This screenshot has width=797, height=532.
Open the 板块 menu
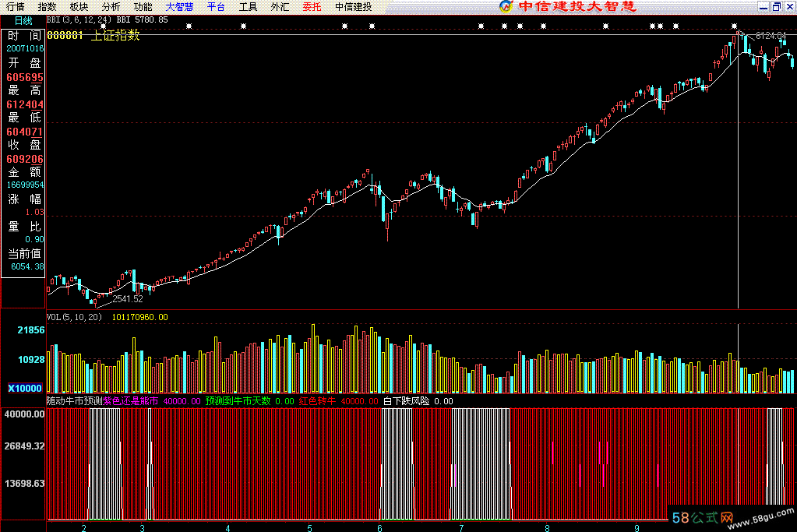point(79,6)
